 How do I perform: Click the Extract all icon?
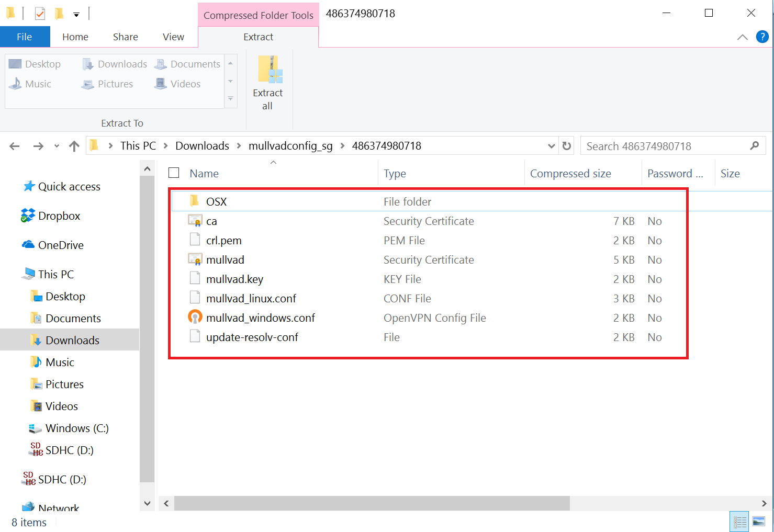click(x=268, y=71)
